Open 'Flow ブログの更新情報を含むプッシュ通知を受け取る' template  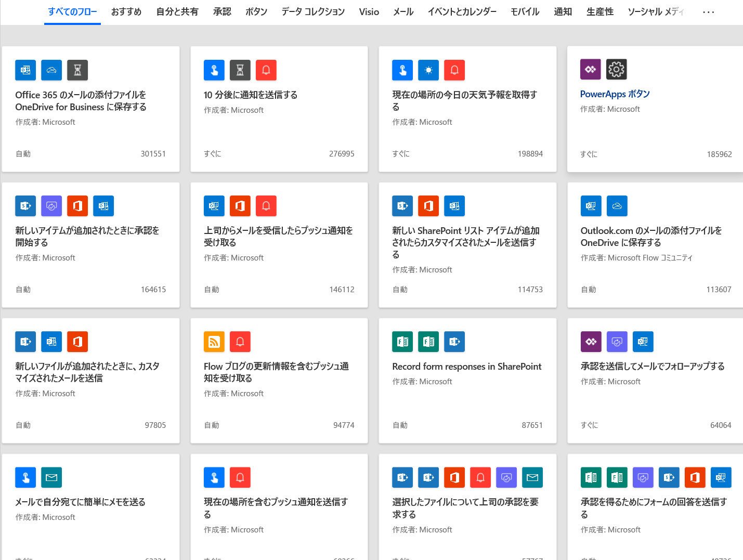pyautogui.click(x=276, y=372)
